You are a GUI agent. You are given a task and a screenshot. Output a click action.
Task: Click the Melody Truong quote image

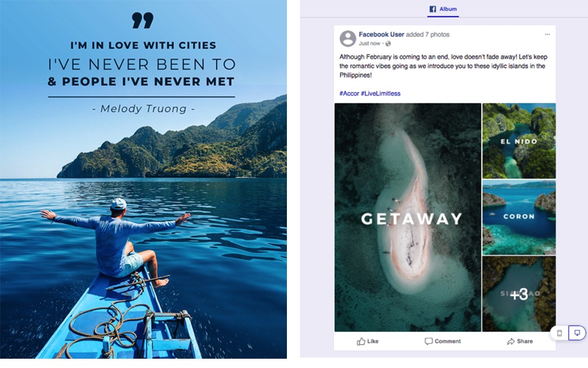pos(143,180)
